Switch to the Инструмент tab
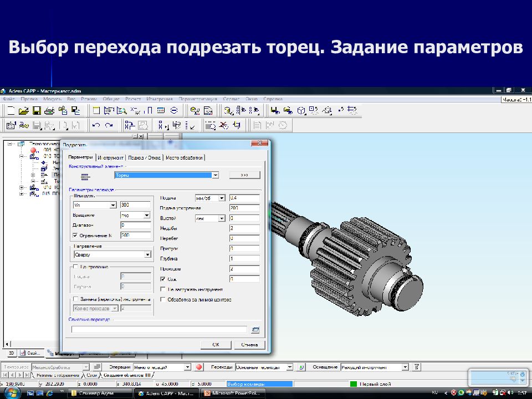Viewport: 532px width, 399px height. click(x=110, y=158)
